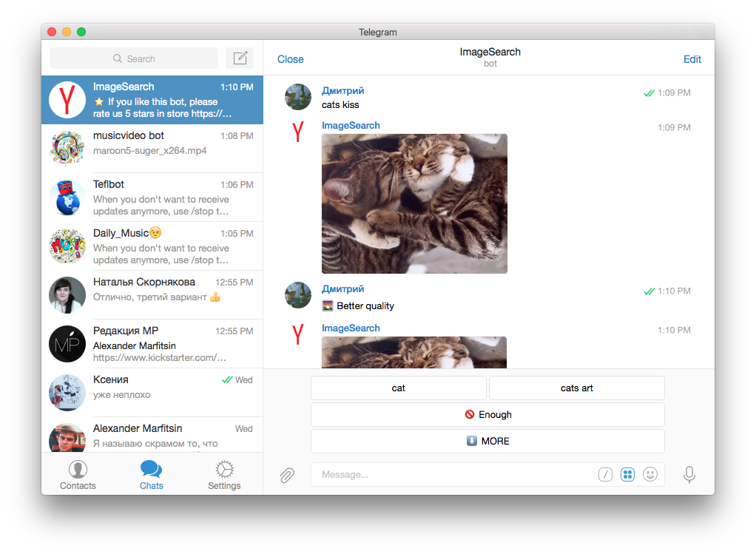
Task: Click Ксения's avatar in chat list
Action: pyautogui.click(x=67, y=393)
